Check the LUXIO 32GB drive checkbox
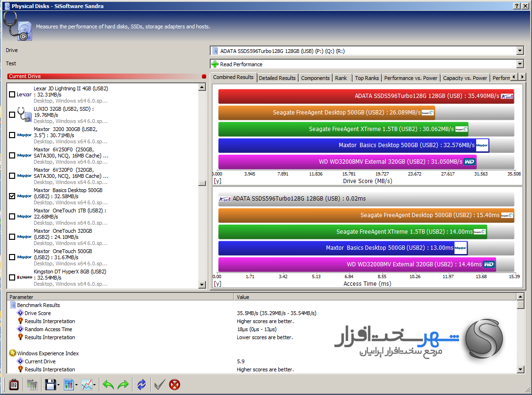The image size is (532, 395). point(12,114)
